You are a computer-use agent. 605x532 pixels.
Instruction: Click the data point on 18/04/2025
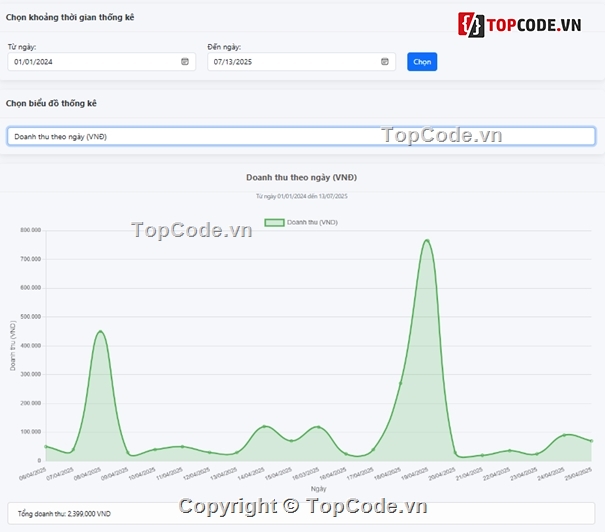[400, 383]
